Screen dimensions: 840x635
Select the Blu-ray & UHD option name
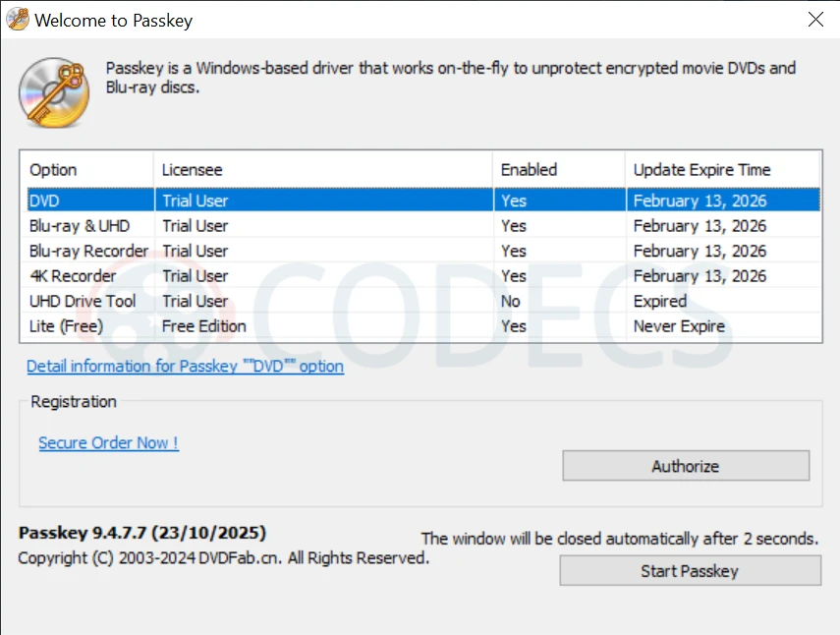coord(80,226)
